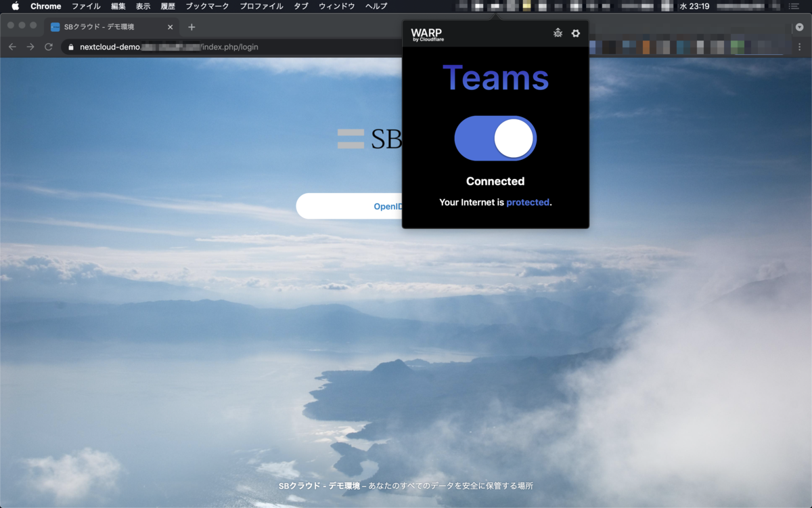Reload the current page
The width and height of the screenshot is (812, 508).
[49, 47]
